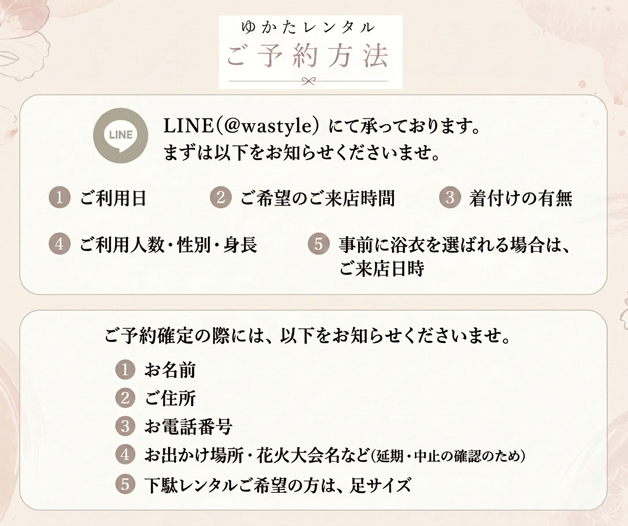
Task: Click the ゆかたレンタル subtitle text
Action: click(x=308, y=27)
